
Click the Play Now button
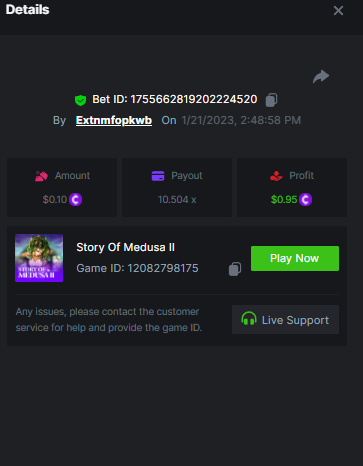295,258
